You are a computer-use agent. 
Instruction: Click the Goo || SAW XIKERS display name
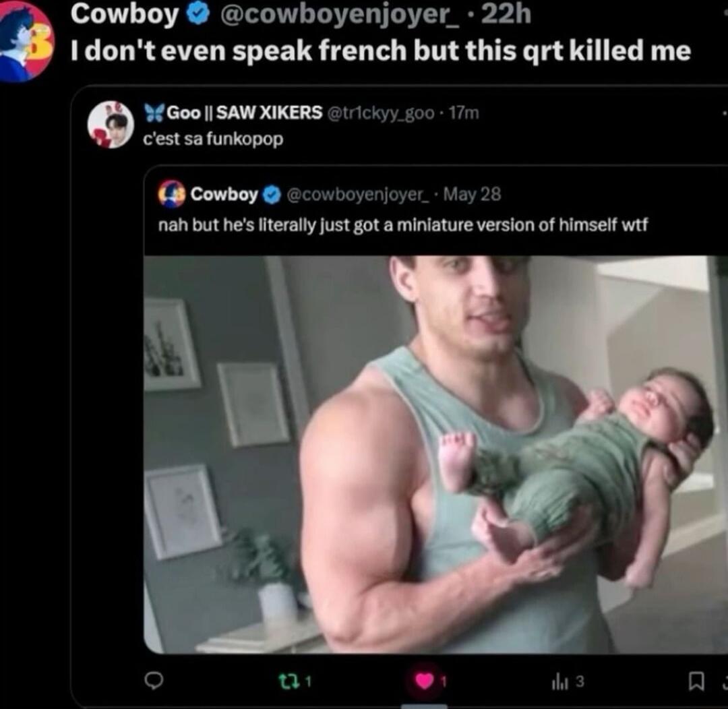[x=244, y=113]
